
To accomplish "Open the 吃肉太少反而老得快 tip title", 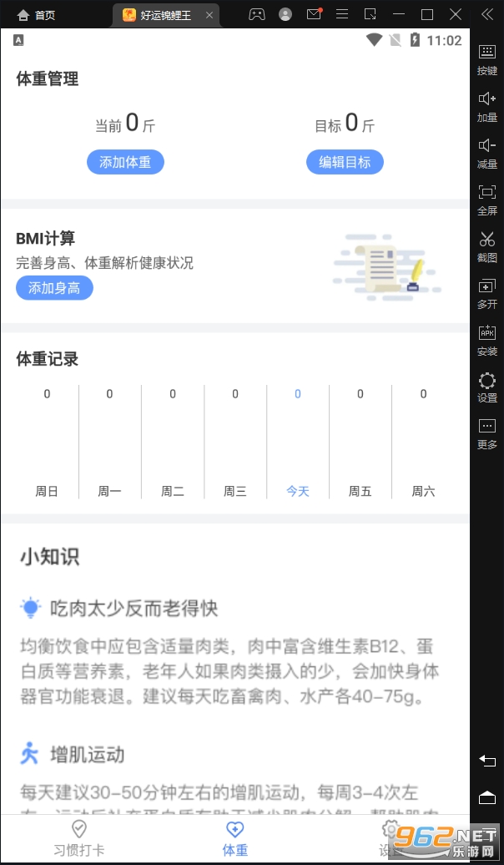I will [134, 609].
